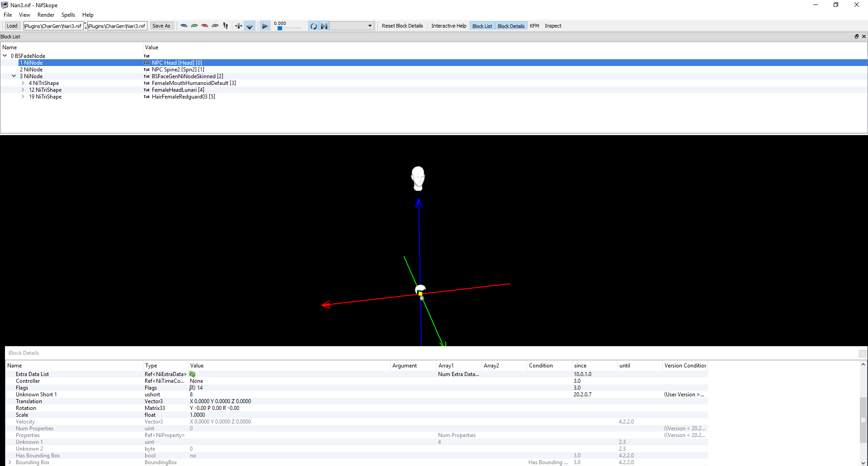Screen dimensions: 868x466
Task: Float the Block List panel
Action: [x=856, y=37]
